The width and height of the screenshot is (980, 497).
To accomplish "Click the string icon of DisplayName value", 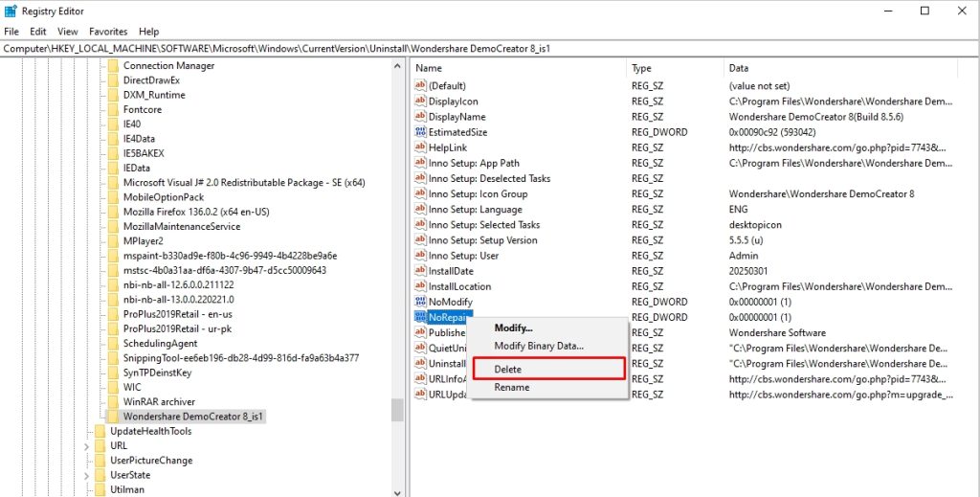I will [x=421, y=116].
